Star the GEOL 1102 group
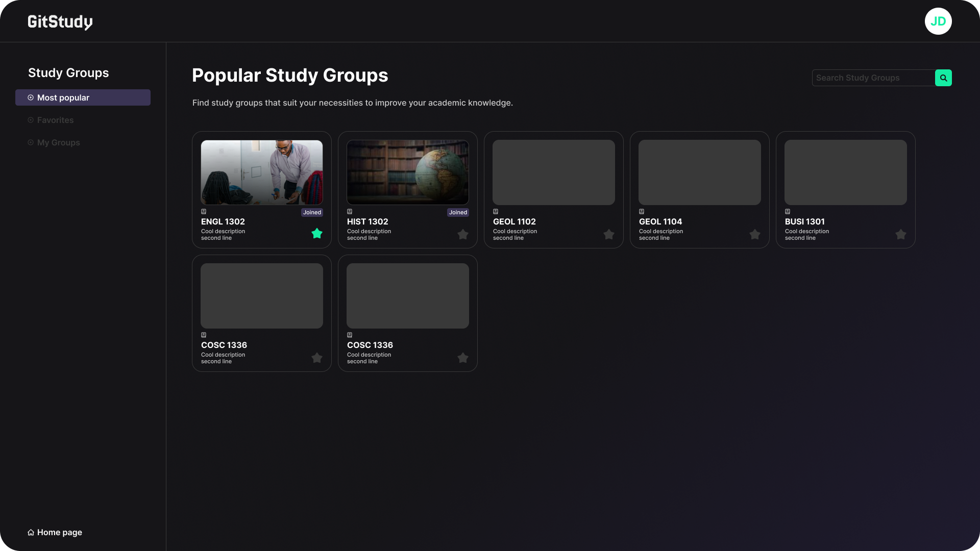Image resolution: width=980 pixels, height=551 pixels. (x=609, y=235)
